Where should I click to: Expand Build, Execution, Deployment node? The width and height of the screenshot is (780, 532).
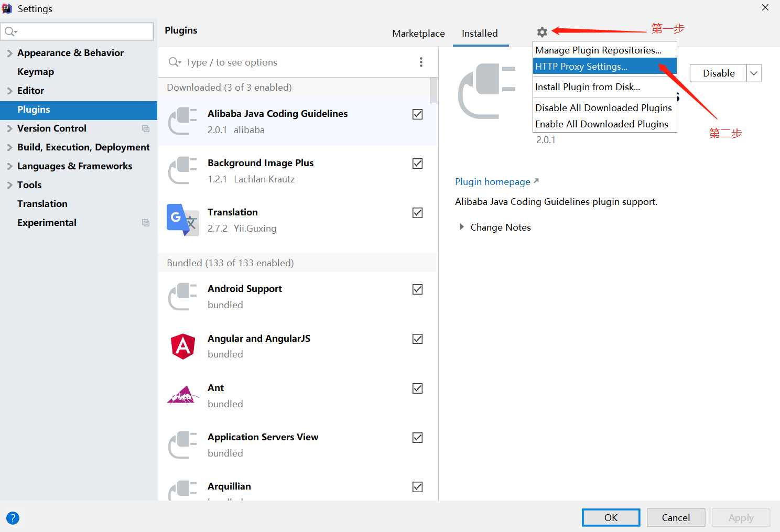pos(9,147)
